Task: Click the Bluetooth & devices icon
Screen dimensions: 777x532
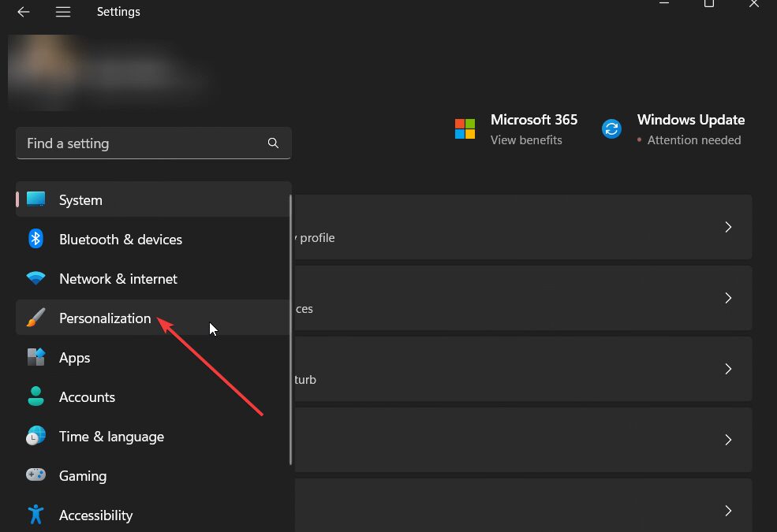Action: click(35, 239)
